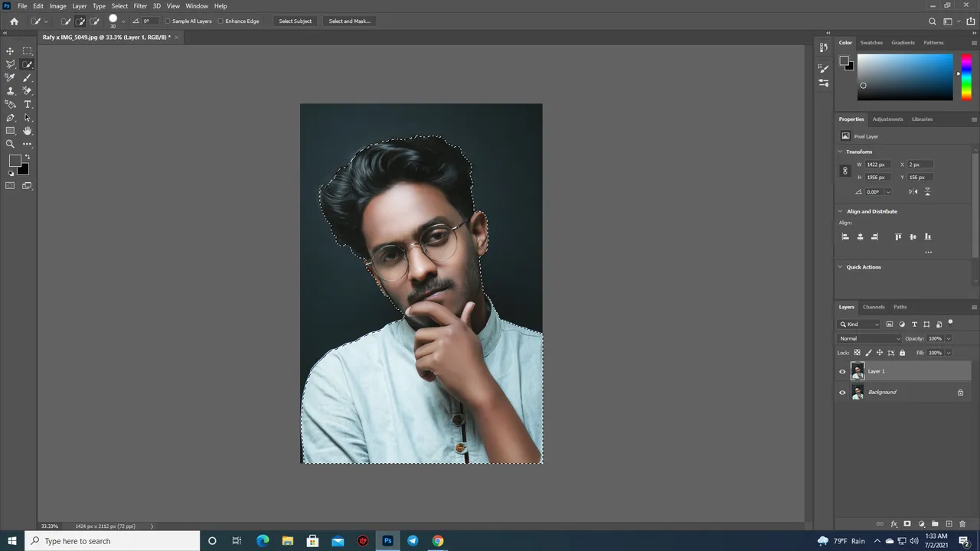Open the Fill slider dropdown
This screenshot has height=551, width=980.
[949, 353]
